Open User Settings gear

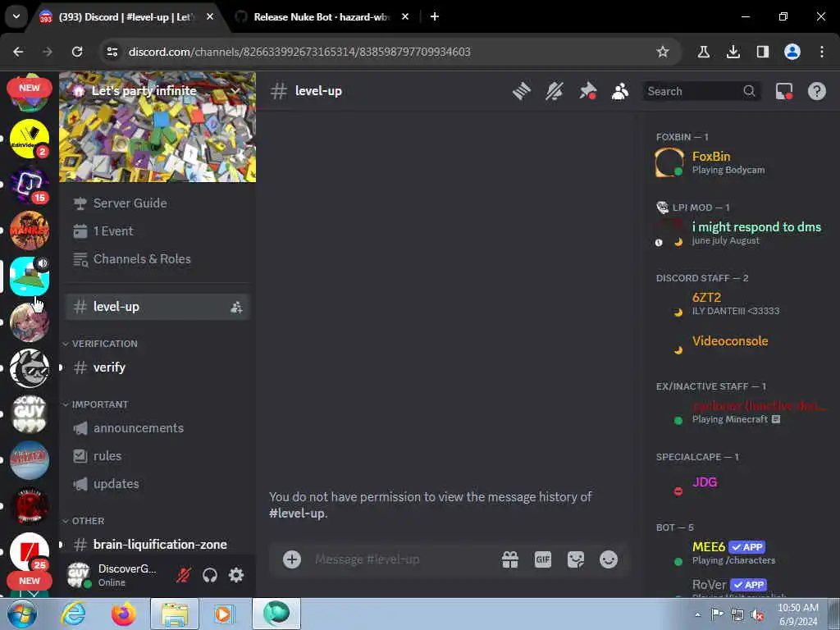pyautogui.click(x=236, y=575)
